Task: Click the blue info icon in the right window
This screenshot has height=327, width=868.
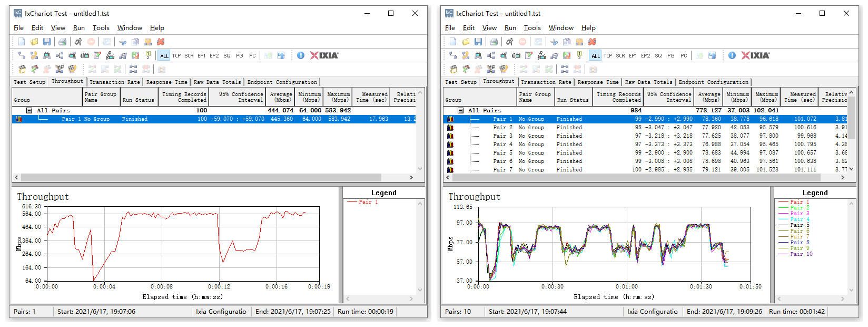Action: [732, 55]
